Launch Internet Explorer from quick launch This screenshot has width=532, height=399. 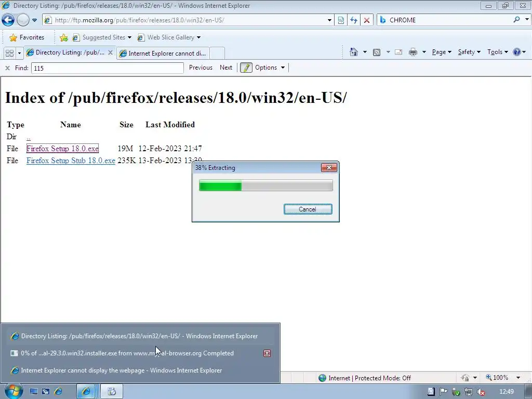click(x=58, y=392)
